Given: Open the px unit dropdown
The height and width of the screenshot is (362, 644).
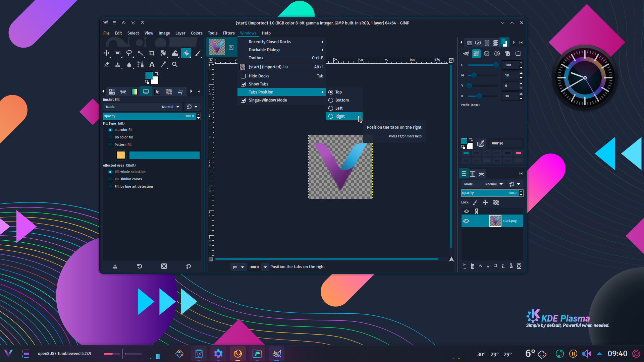Looking at the screenshot, I should pos(238,267).
